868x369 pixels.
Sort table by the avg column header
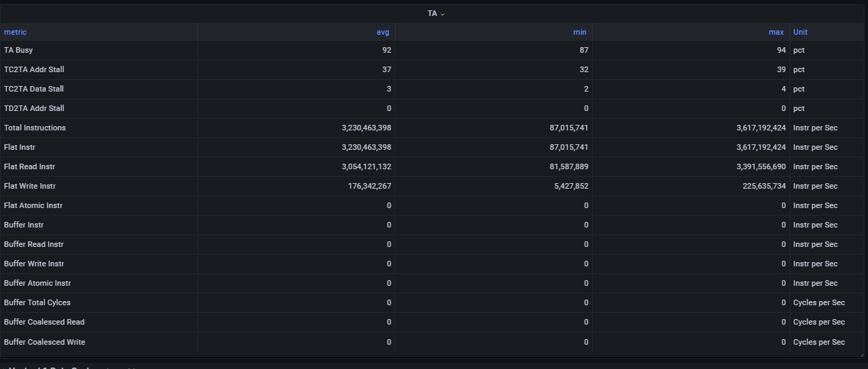pyautogui.click(x=383, y=32)
